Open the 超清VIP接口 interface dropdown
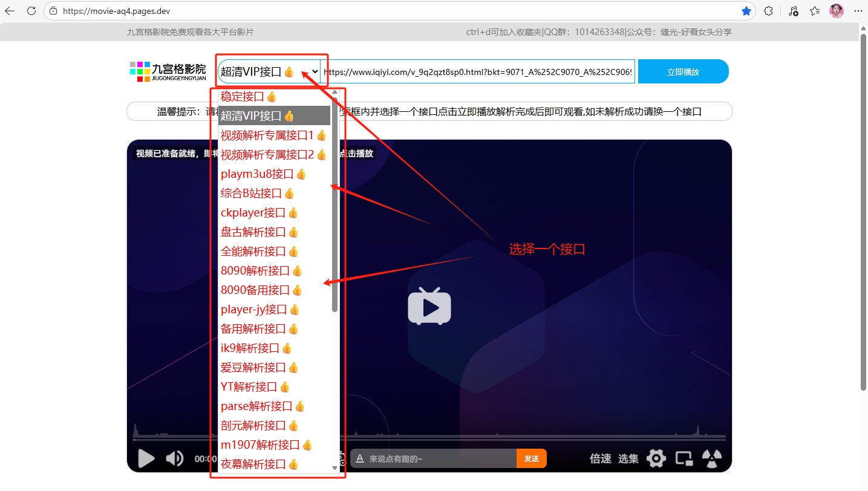Image resolution: width=868 pixels, height=491 pixels. click(x=269, y=71)
